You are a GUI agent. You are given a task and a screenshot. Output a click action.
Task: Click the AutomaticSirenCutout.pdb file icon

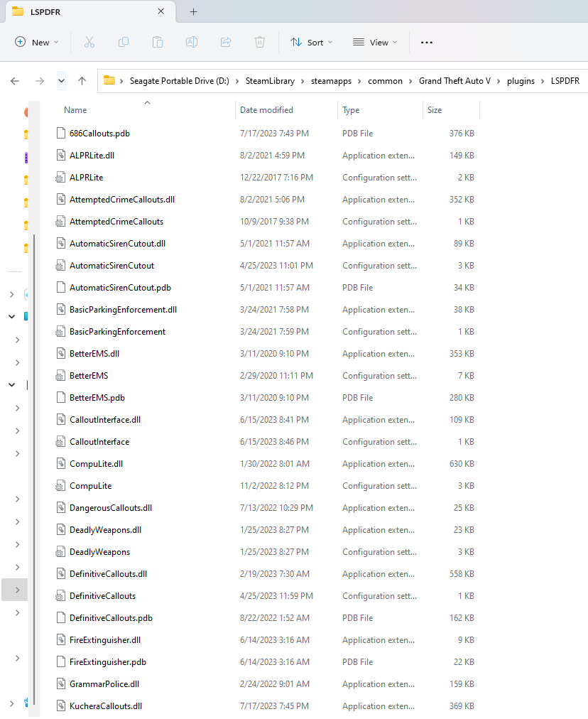[60, 288]
